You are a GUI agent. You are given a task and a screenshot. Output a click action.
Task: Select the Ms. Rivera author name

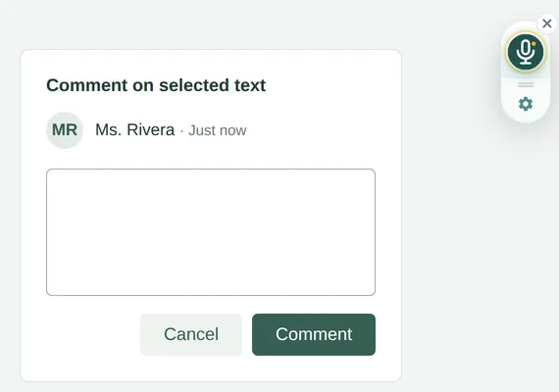pyautogui.click(x=134, y=129)
